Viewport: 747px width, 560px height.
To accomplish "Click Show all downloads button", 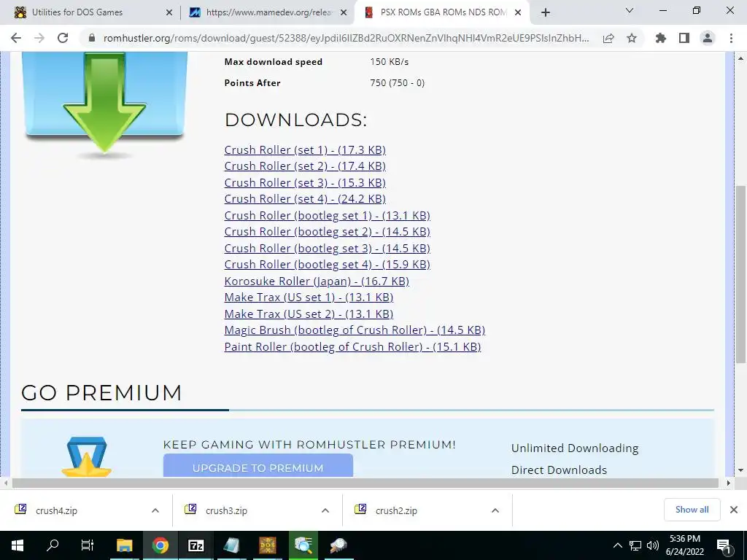I will click(692, 510).
